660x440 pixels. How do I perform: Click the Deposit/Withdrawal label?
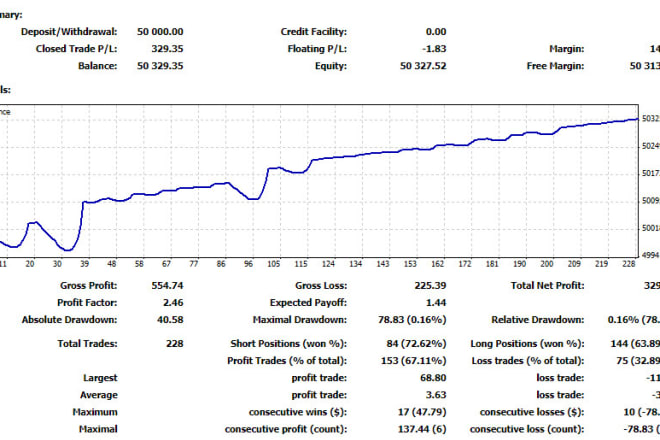[x=69, y=32]
